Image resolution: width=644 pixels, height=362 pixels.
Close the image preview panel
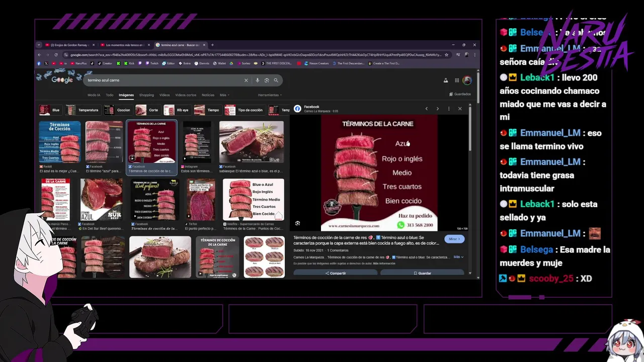(x=459, y=109)
